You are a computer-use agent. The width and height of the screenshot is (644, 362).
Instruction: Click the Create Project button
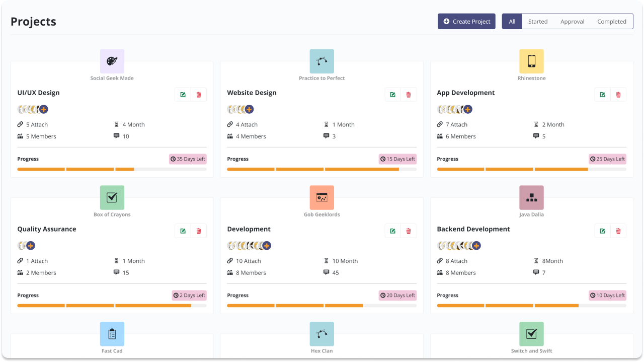pyautogui.click(x=466, y=21)
